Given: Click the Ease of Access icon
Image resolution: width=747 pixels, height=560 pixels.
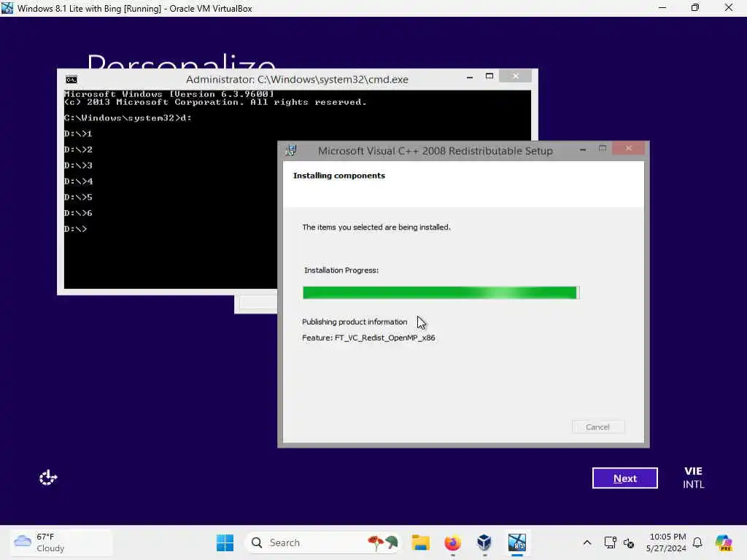Looking at the screenshot, I should click(x=48, y=477).
